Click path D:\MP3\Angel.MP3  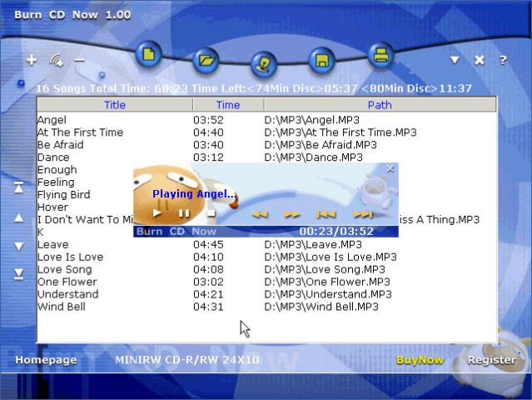[312, 120]
